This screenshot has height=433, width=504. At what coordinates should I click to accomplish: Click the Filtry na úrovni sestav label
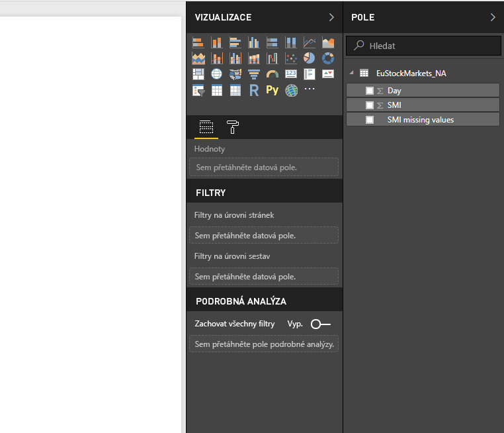[x=232, y=256]
